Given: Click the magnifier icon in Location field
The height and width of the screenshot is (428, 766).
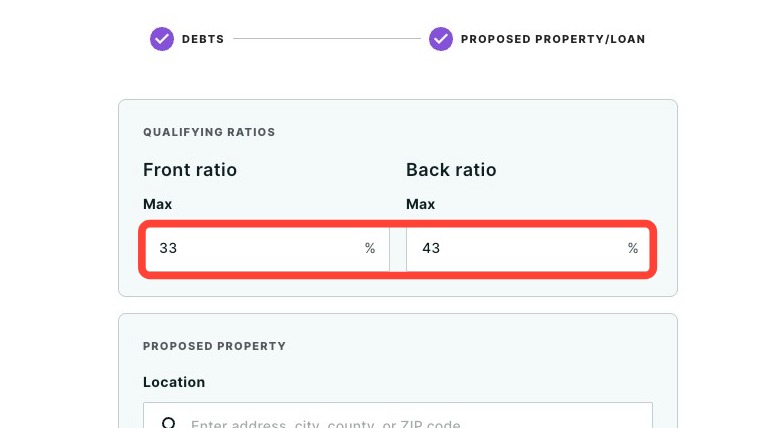Looking at the screenshot, I should (x=169, y=423).
